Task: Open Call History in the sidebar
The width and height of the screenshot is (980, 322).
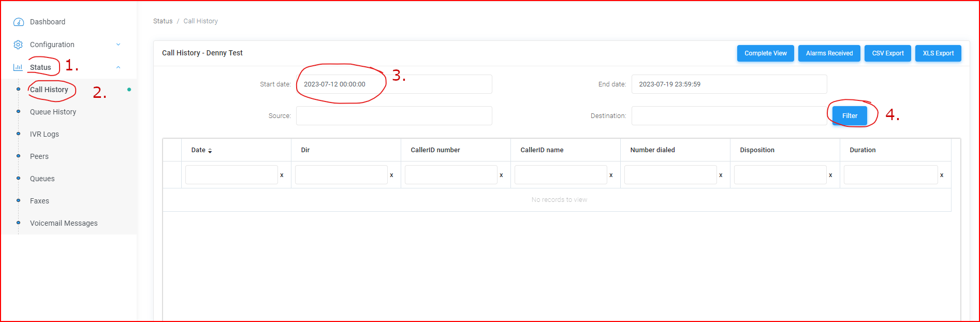Action: point(49,90)
